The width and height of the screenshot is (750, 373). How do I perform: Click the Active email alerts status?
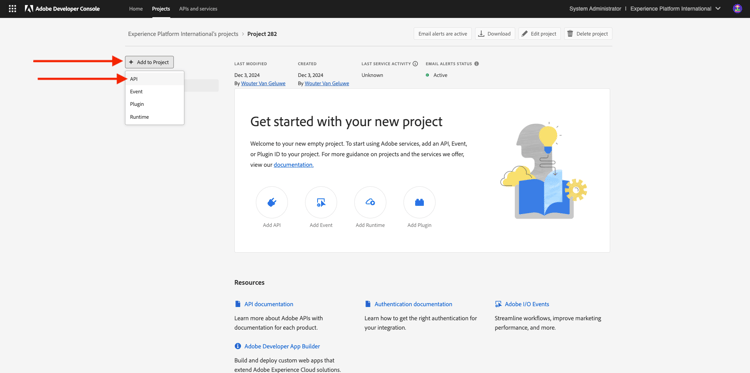(437, 75)
